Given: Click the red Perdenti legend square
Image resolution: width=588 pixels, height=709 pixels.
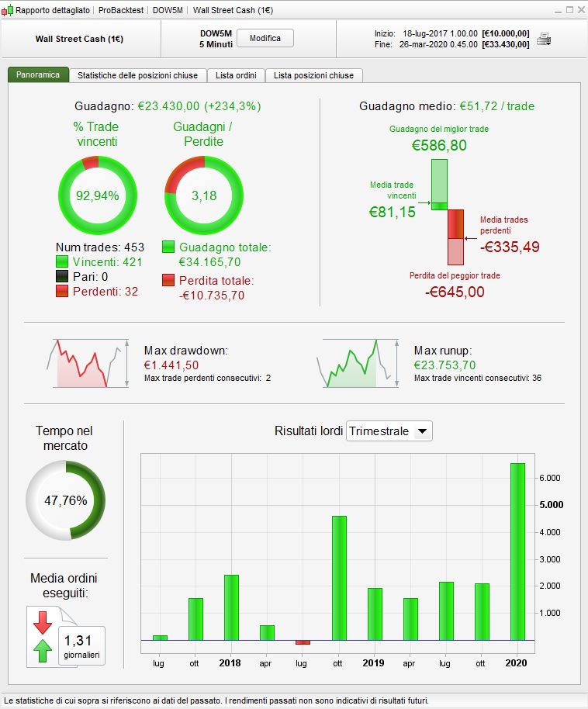Looking at the screenshot, I should point(62,291).
